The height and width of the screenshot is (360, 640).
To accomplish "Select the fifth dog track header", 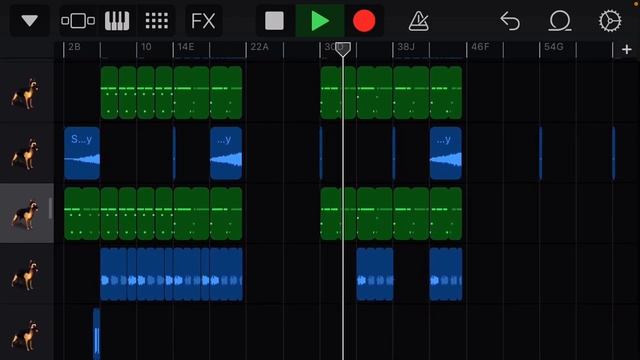I will point(27,334).
